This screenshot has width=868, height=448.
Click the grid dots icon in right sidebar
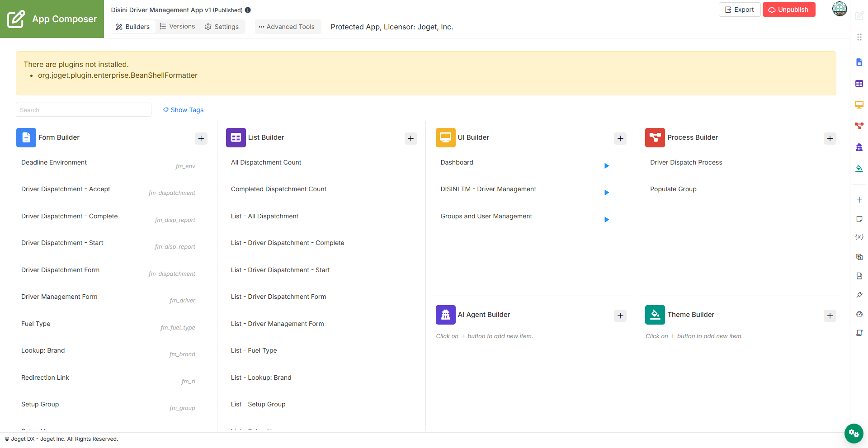click(859, 37)
